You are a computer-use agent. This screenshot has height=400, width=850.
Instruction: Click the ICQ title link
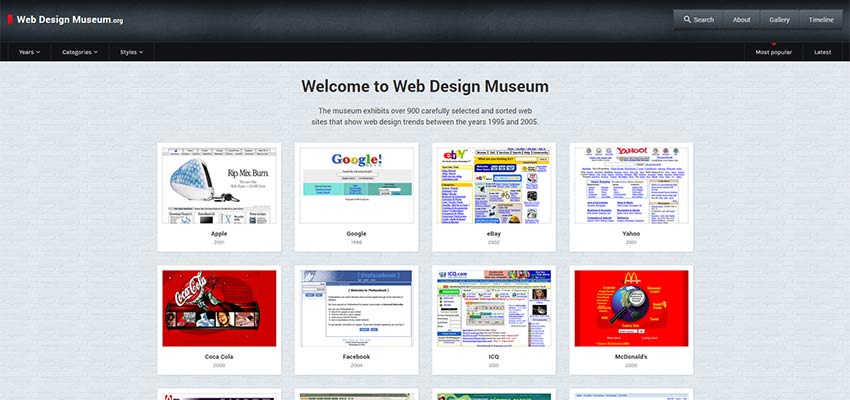click(494, 357)
